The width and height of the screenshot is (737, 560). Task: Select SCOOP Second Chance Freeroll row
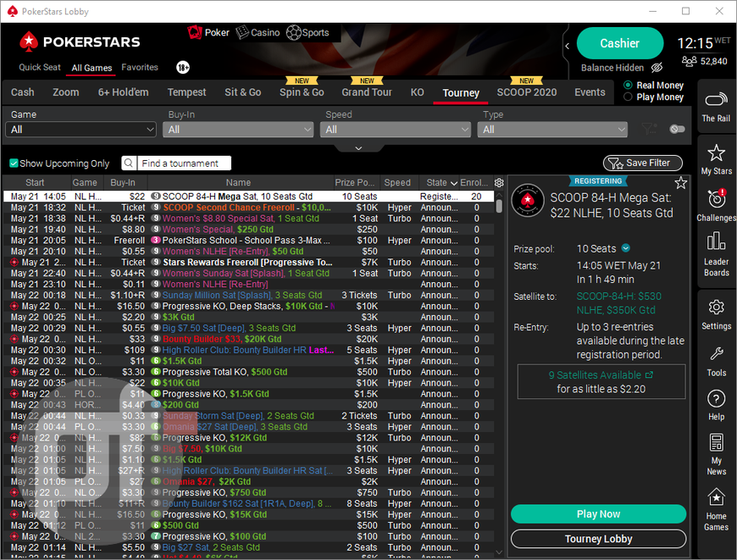tap(248, 208)
